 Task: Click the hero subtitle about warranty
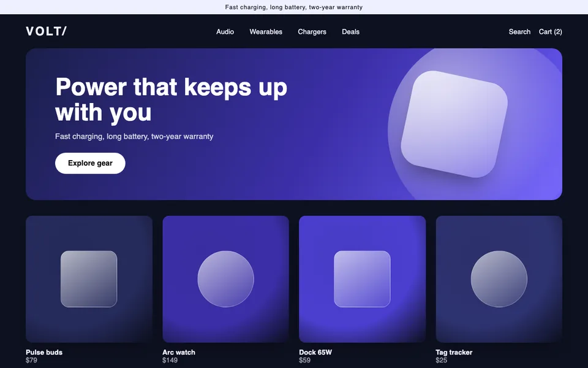coord(134,136)
